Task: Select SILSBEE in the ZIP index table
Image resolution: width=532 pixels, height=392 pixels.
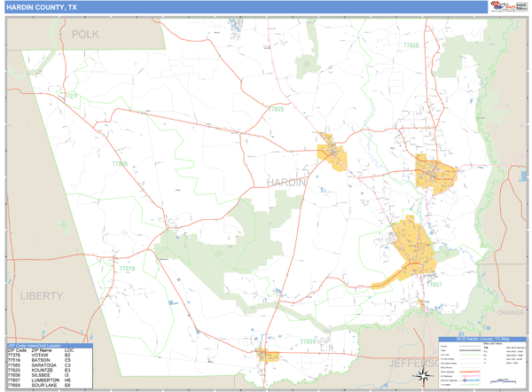Action: (x=41, y=375)
